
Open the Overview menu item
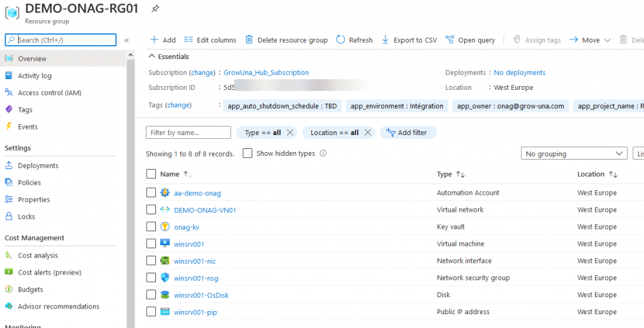pyautogui.click(x=63, y=58)
